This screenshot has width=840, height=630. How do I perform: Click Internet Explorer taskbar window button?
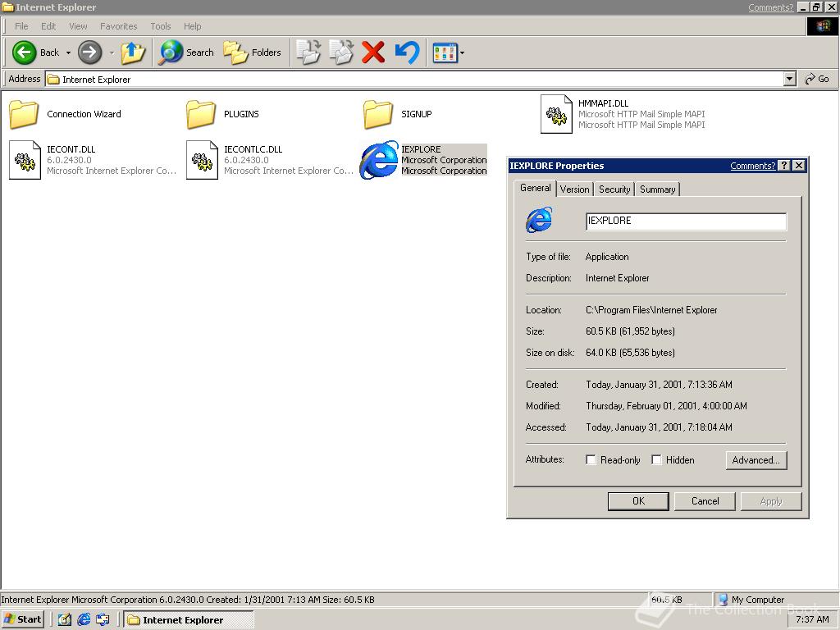[x=189, y=620]
